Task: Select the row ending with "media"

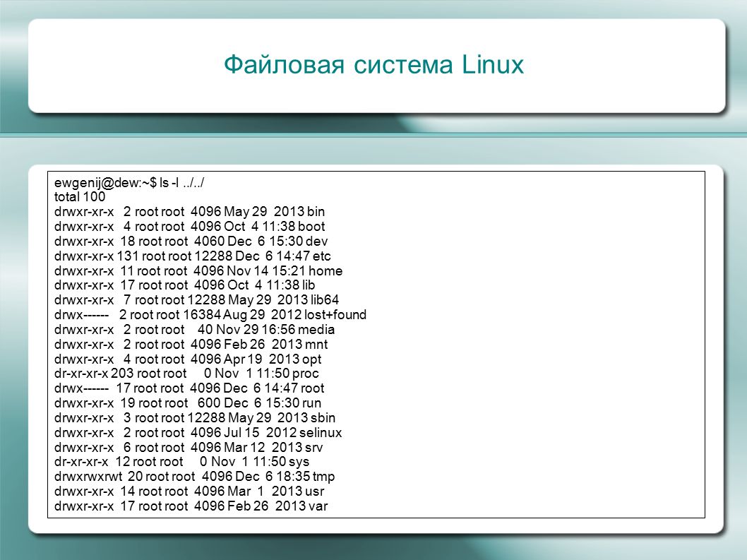Action: [x=194, y=329]
